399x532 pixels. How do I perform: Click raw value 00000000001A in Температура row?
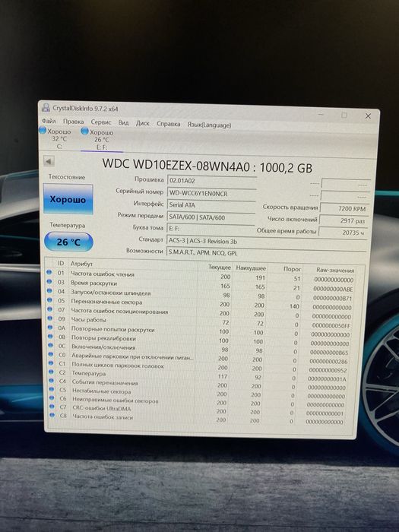coord(328,379)
